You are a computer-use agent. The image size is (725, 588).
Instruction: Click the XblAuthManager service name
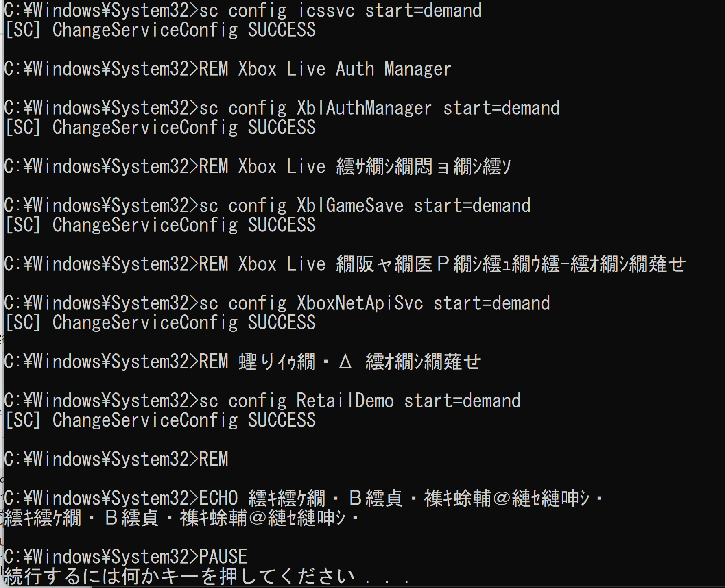click(364, 108)
